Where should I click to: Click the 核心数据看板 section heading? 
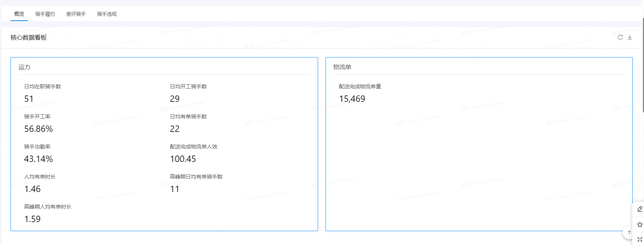pos(29,38)
